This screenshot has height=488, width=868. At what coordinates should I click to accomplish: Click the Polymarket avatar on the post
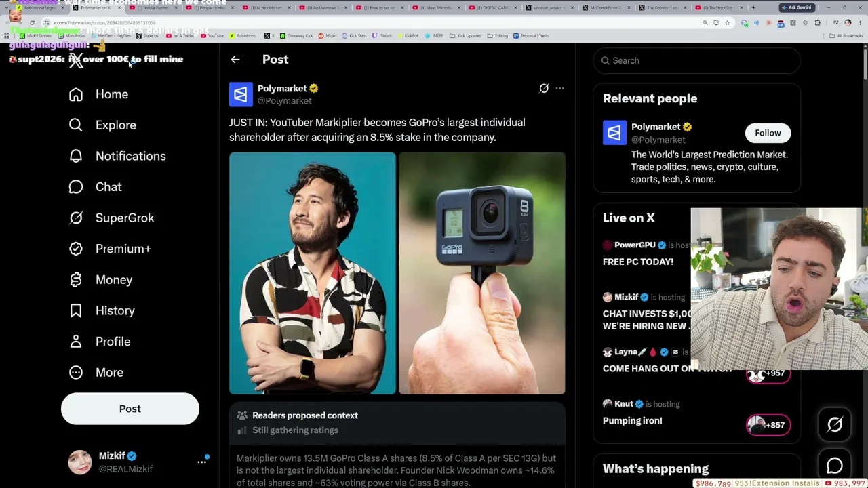coord(241,94)
